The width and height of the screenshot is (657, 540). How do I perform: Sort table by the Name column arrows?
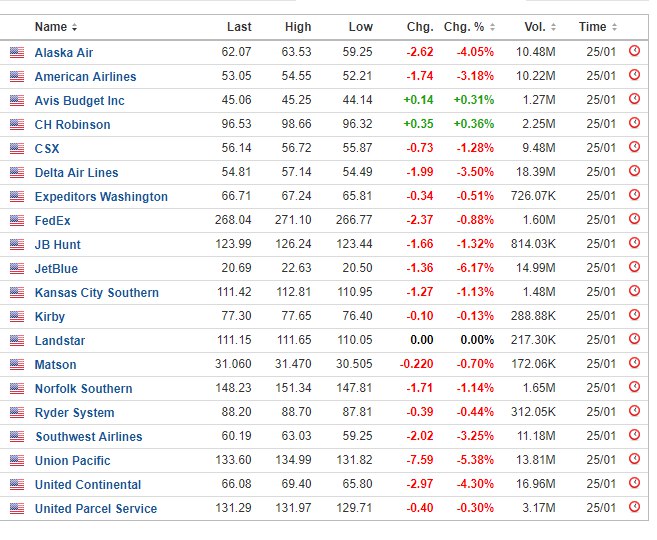74,27
